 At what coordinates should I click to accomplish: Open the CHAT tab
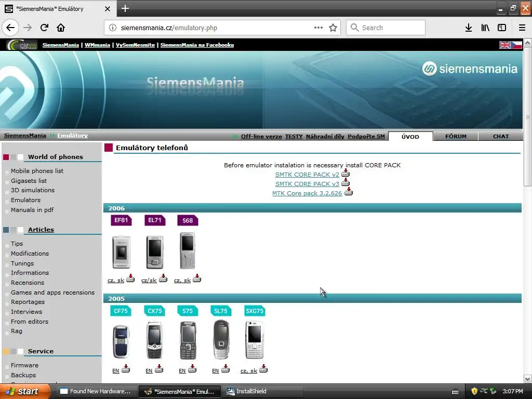500,137
